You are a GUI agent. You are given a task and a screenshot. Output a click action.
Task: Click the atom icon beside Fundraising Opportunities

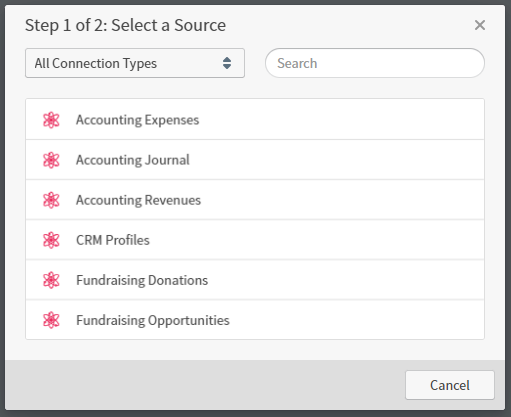tap(51, 320)
